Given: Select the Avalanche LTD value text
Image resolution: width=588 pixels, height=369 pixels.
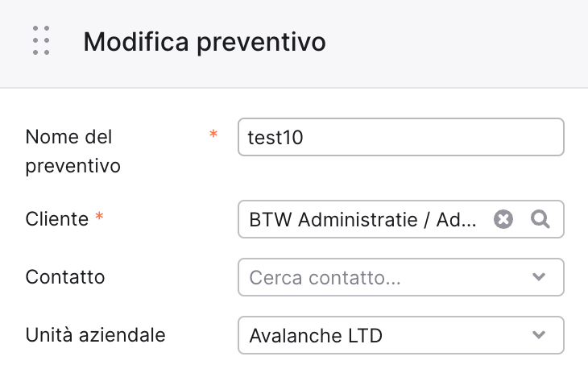Looking at the screenshot, I should 316,336.
